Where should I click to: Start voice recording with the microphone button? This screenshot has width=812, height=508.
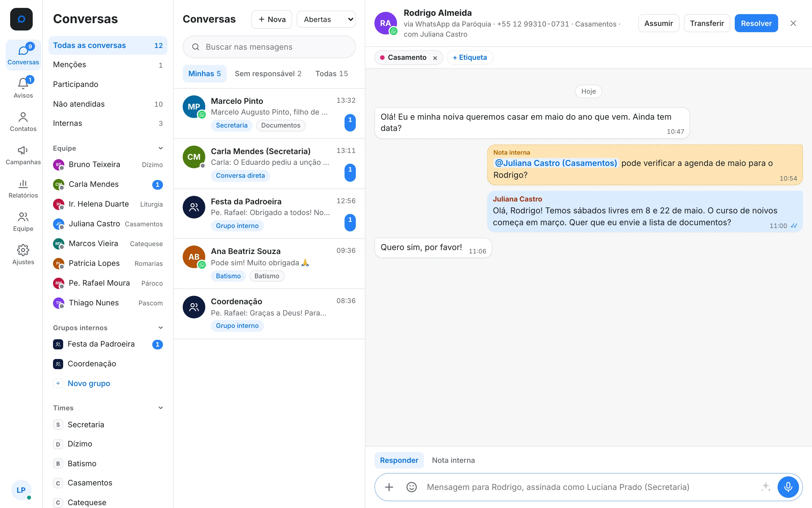coord(788,487)
